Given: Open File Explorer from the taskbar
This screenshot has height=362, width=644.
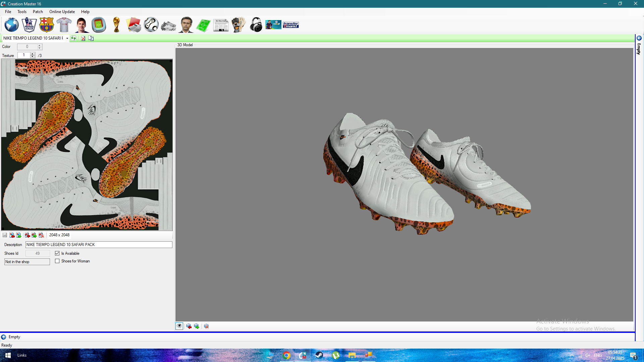Looking at the screenshot, I should coord(352,355).
